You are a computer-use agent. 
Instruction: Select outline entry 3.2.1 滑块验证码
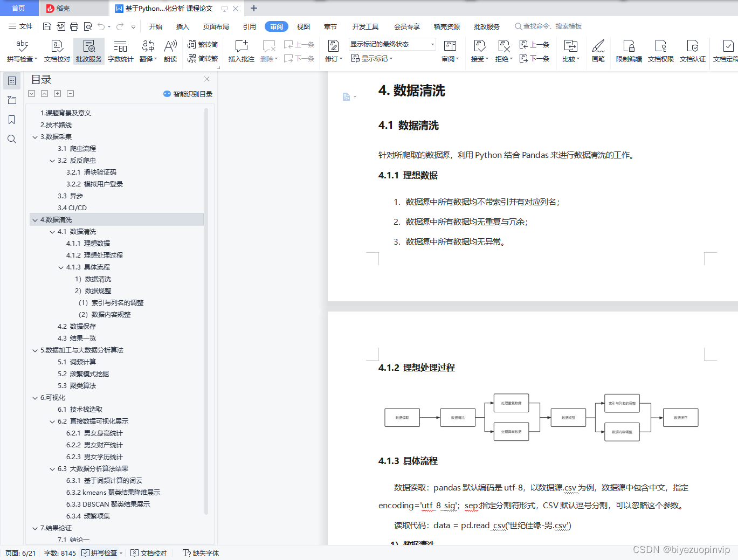pos(91,172)
